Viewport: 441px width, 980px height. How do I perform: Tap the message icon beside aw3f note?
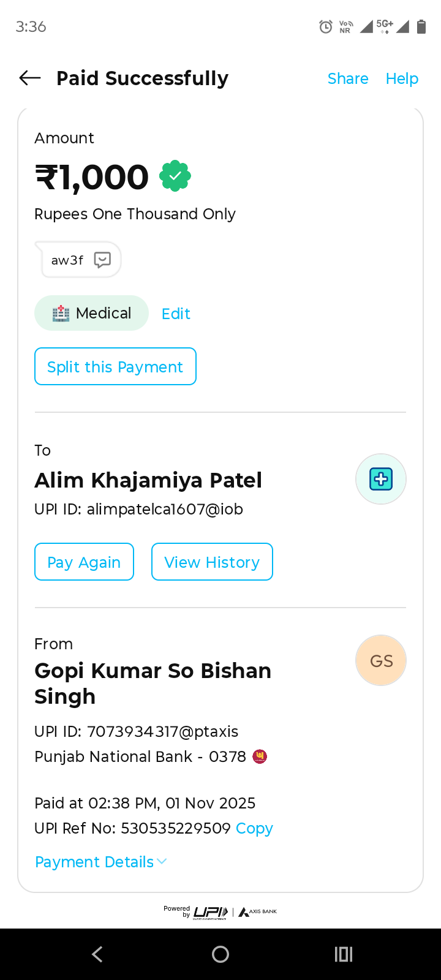[x=102, y=260]
